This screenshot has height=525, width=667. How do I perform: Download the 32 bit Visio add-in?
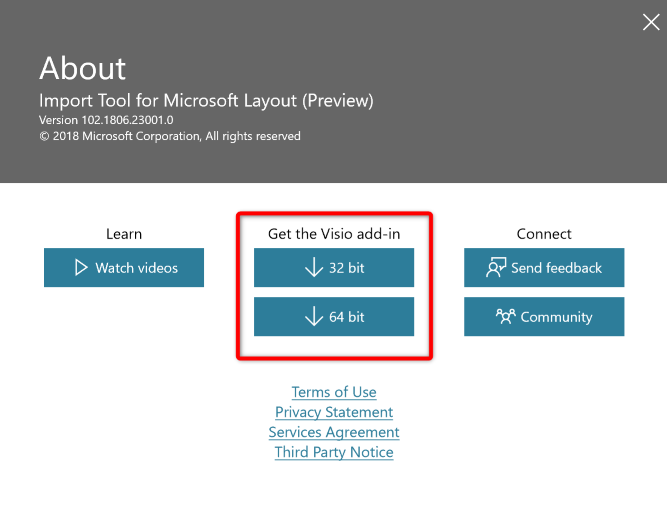click(334, 268)
